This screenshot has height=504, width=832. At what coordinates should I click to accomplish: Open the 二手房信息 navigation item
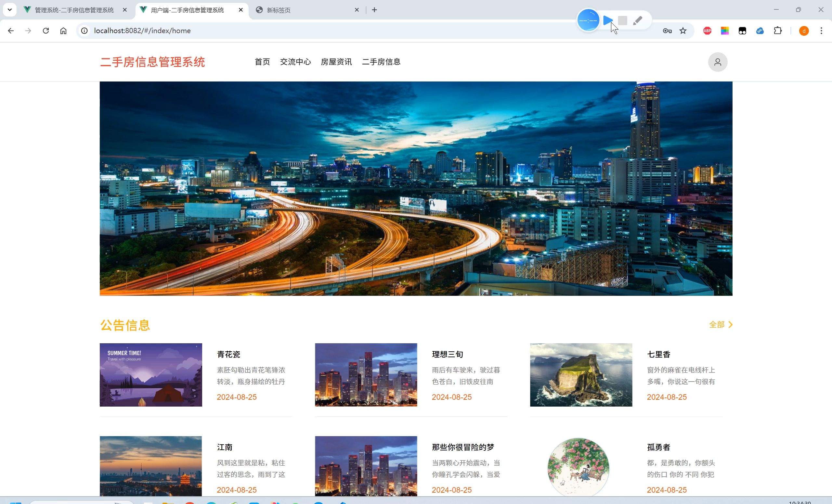pos(381,62)
